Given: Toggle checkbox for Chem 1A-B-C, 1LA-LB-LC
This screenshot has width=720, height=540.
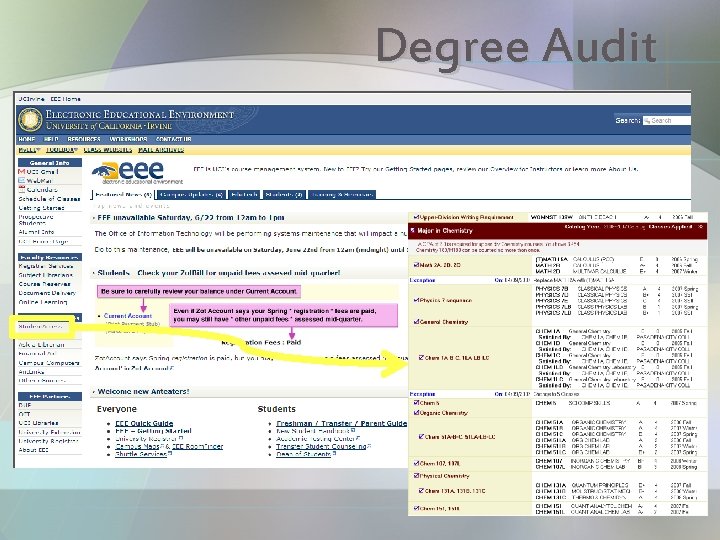Looking at the screenshot, I should pos(421,357).
